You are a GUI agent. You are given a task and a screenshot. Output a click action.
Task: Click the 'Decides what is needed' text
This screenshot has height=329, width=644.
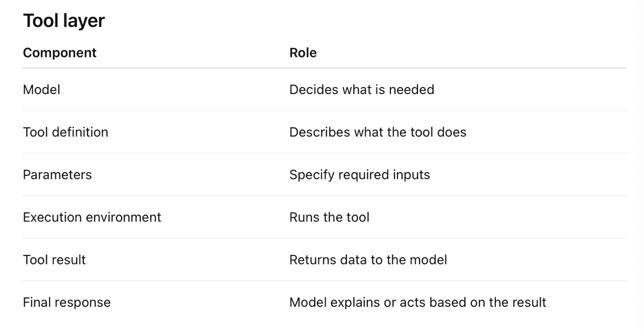[361, 90]
